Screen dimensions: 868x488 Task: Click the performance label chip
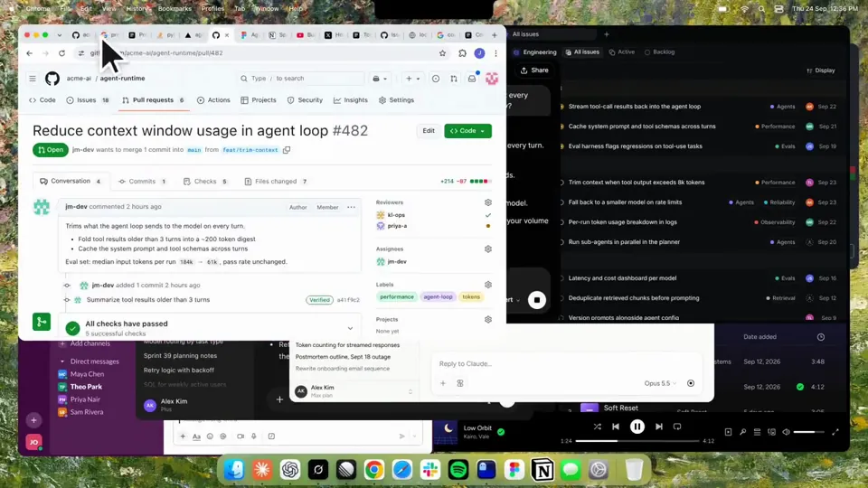[396, 297]
